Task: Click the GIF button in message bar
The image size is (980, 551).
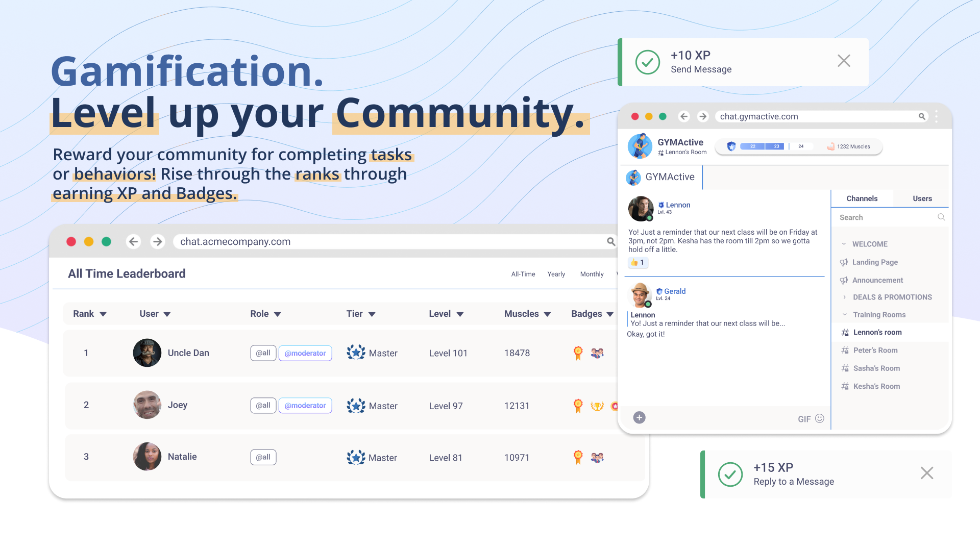Action: pos(804,419)
